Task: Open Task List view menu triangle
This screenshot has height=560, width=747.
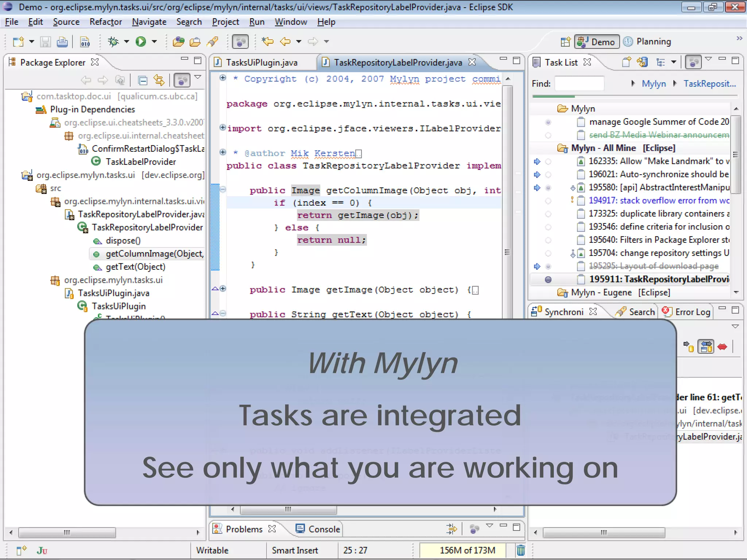Action: 708,59
